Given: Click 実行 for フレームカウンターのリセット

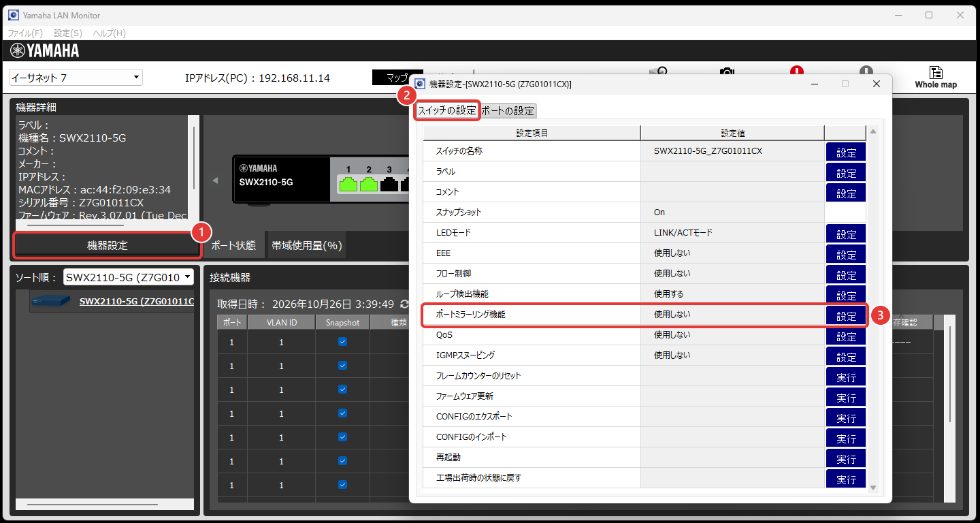Looking at the screenshot, I should (846, 377).
